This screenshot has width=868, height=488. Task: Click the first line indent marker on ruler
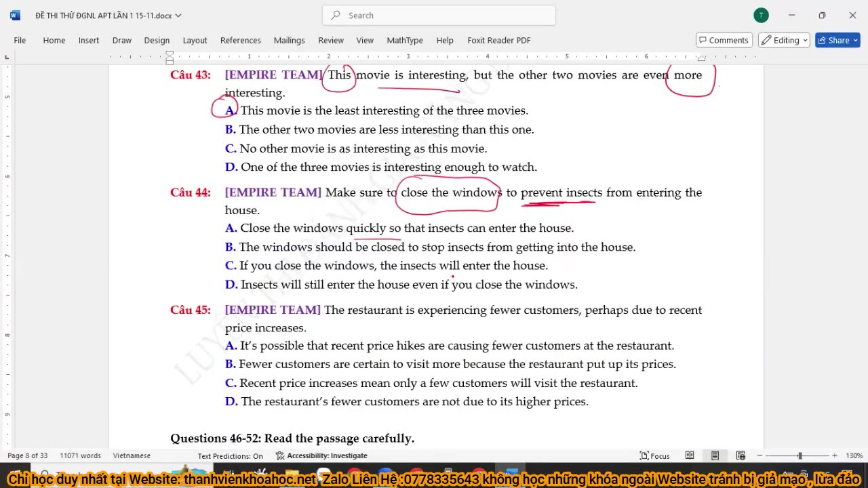(170, 54)
